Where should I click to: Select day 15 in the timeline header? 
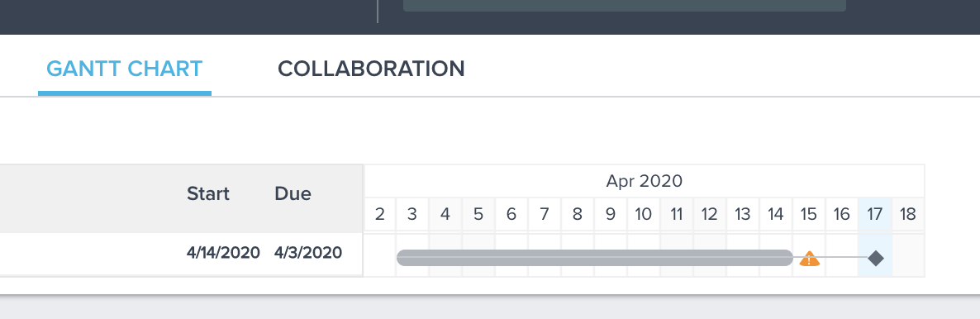[x=809, y=215]
